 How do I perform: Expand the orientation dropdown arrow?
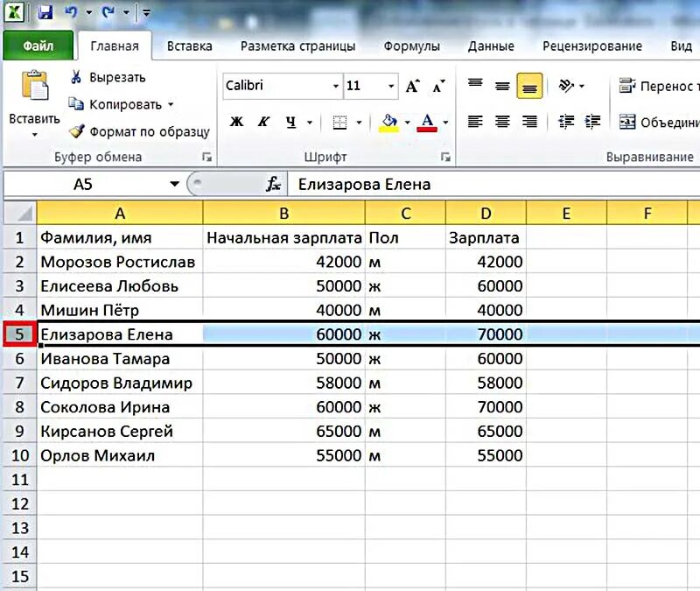point(582,86)
